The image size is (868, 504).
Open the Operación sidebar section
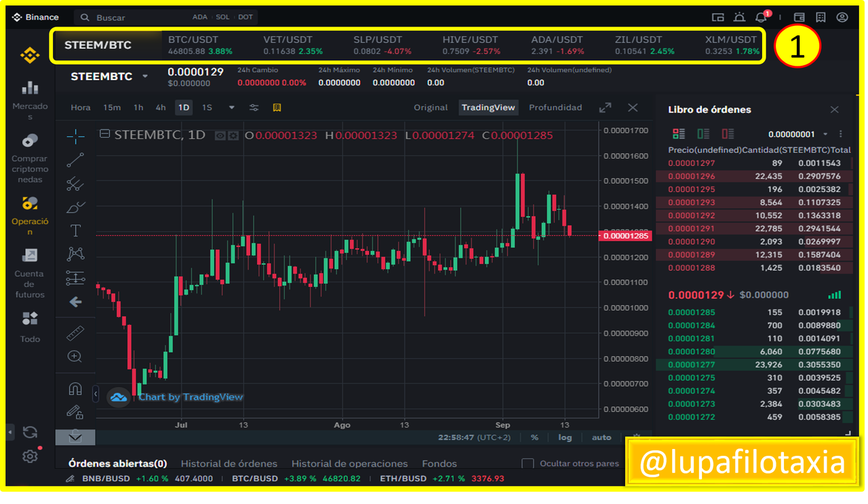click(30, 216)
